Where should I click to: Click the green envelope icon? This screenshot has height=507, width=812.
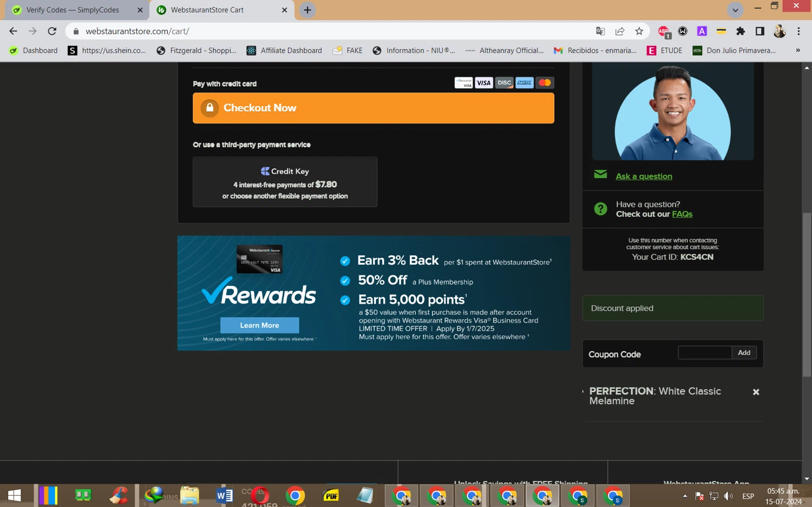(x=600, y=174)
